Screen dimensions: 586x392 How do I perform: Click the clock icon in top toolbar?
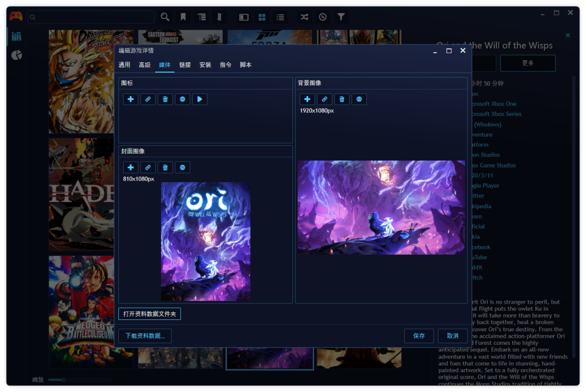pyautogui.click(x=322, y=17)
